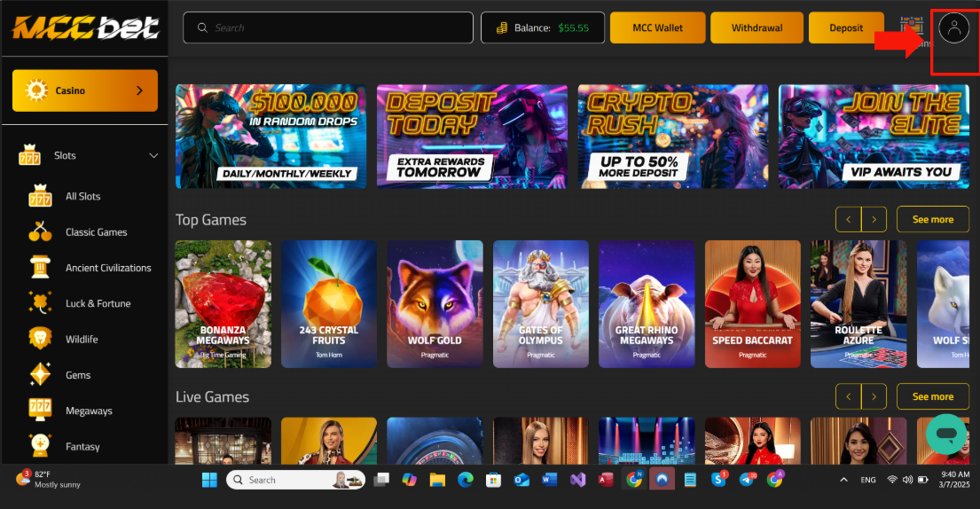Click the Deposit button
980x509 pixels.
point(846,28)
